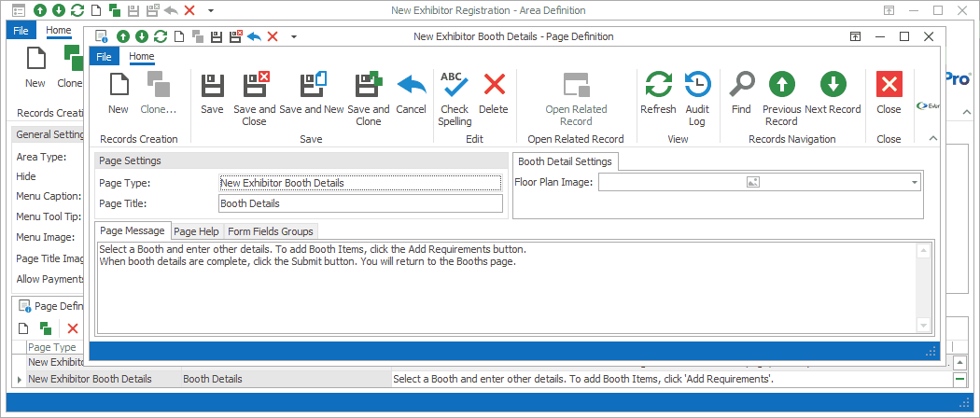This screenshot has height=418, width=980.
Task: Click quick access green up arrow in Page Definition title bar
Action: pos(123,37)
